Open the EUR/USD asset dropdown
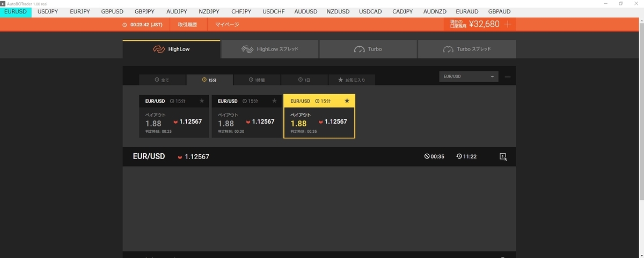Viewport: 644px width, 258px height. coord(469,77)
